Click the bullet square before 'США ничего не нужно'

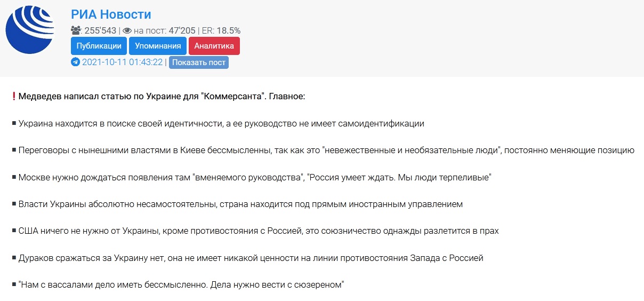point(14,231)
